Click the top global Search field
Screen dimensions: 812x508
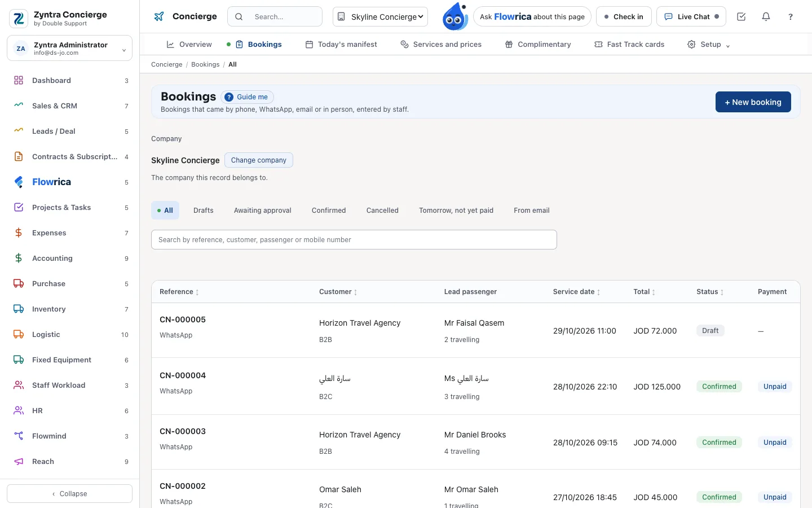tap(275, 17)
